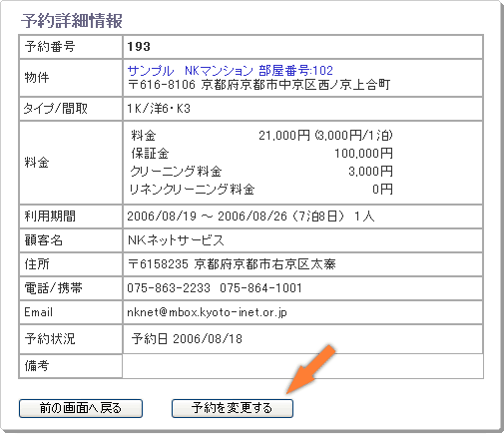Select the cleaning fee 3,000円
This screenshot has width=504, height=434.
click(370, 172)
